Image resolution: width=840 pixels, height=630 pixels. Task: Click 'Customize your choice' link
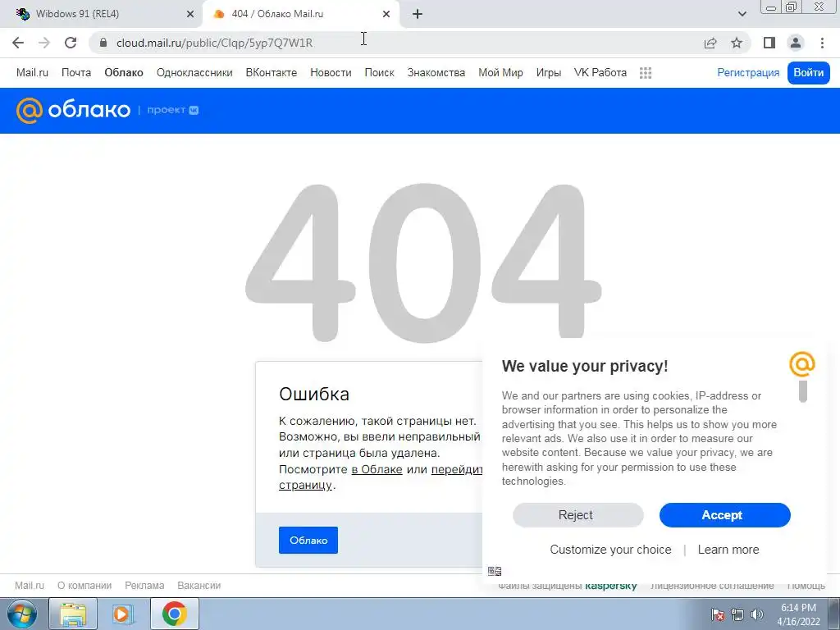[610, 550]
